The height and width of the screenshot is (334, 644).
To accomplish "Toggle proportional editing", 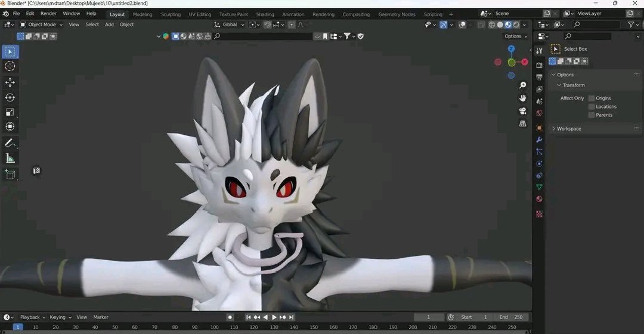I will pyautogui.click(x=292, y=24).
